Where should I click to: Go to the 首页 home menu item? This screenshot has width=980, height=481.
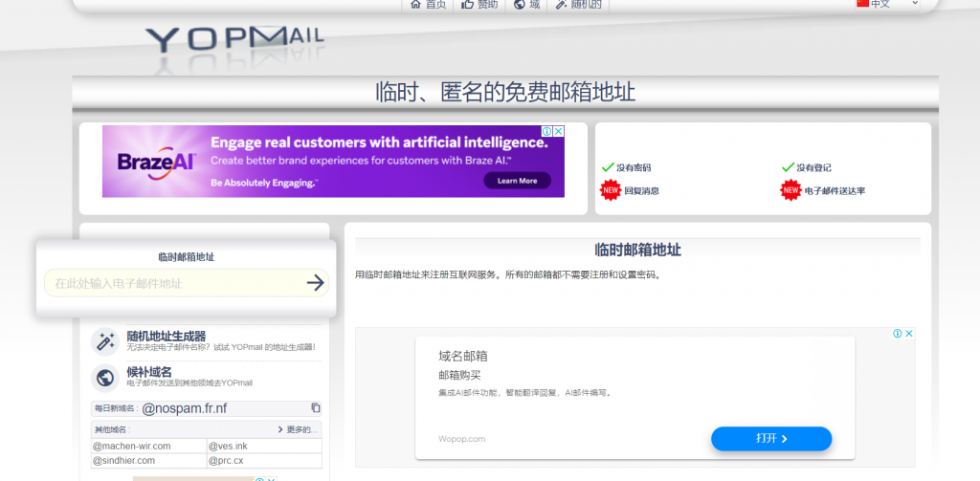[x=428, y=5]
